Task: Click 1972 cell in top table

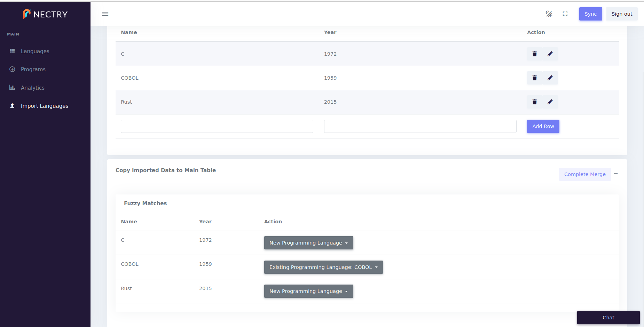Action: pyautogui.click(x=330, y=54)
